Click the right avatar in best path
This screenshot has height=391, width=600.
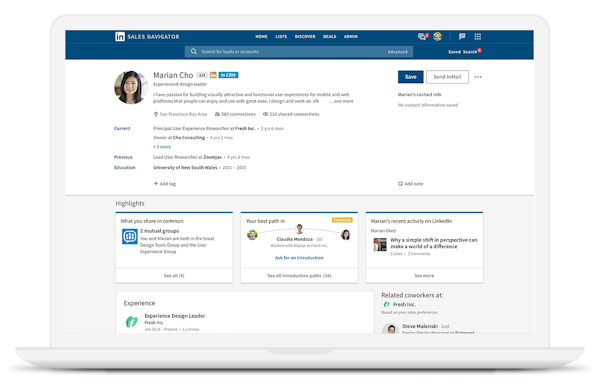click(x=346, y=235)
